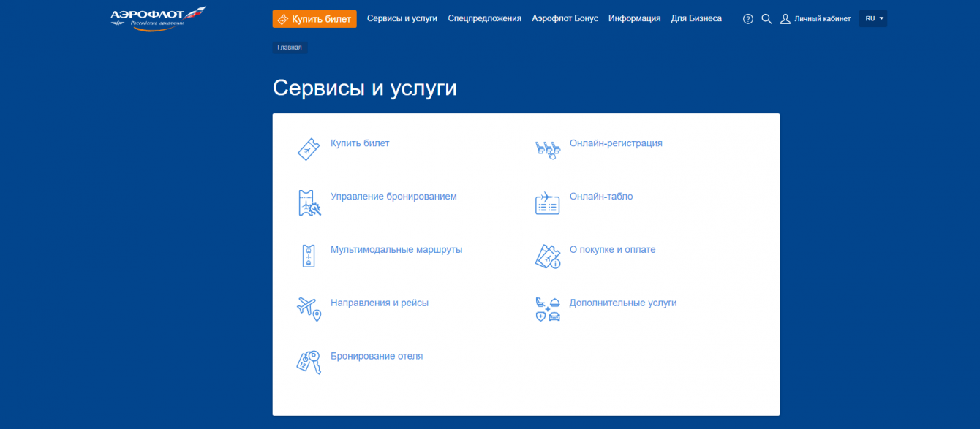Open Дополнительные услуги link
The width and height of the screenshot is (980, 429).
click(x=623, y=303)
